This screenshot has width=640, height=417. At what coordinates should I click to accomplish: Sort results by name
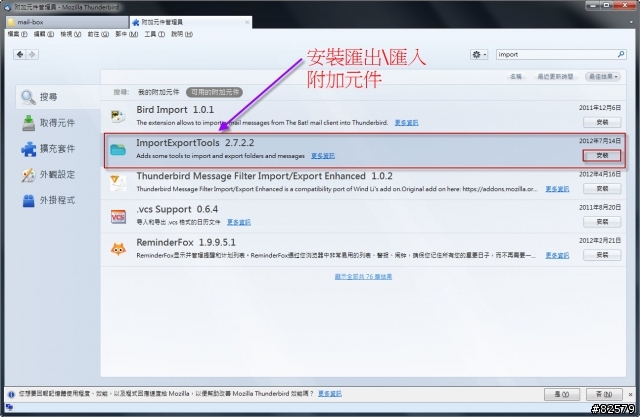click(x=516, y=76)
